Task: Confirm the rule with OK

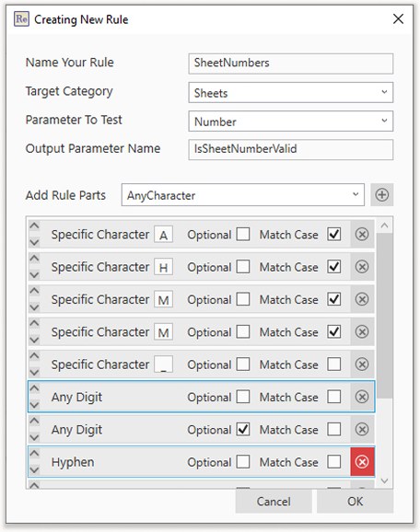Action: pos(355,501)
